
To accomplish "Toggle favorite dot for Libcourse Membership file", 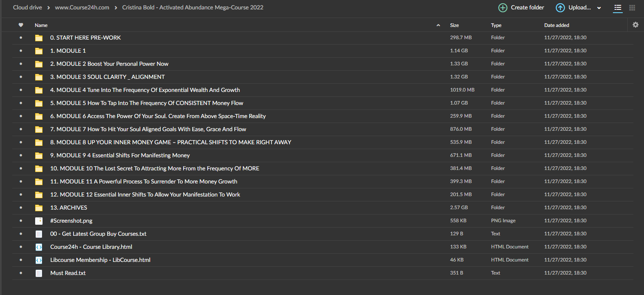I will click(x=21, y=260).
